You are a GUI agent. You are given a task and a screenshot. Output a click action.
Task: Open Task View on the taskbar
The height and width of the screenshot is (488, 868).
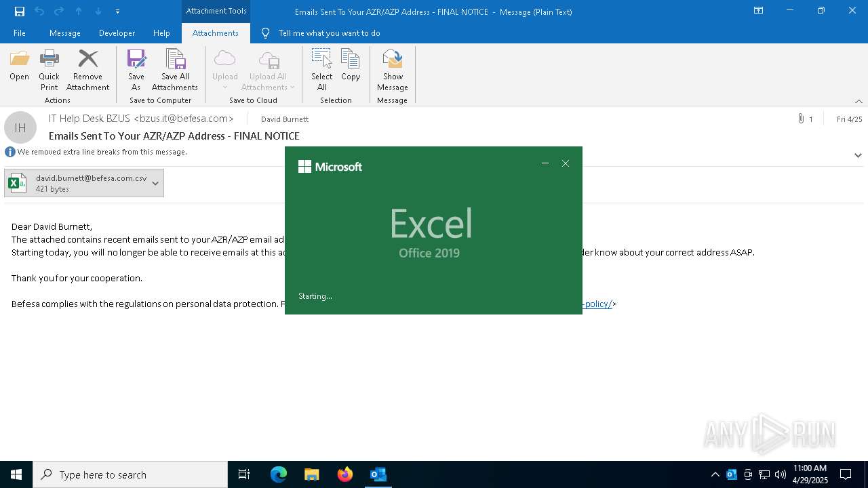[x=244, y=474]
